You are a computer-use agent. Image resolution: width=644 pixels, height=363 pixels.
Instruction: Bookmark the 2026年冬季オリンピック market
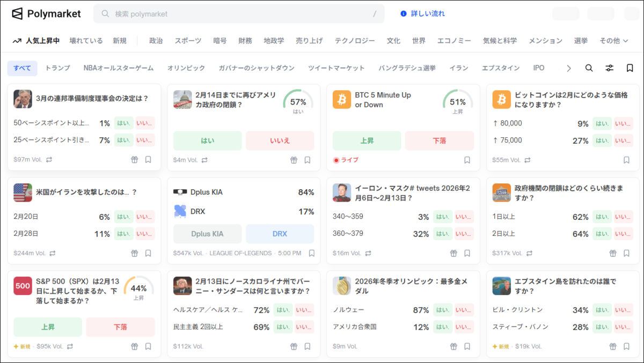point(467,346)
